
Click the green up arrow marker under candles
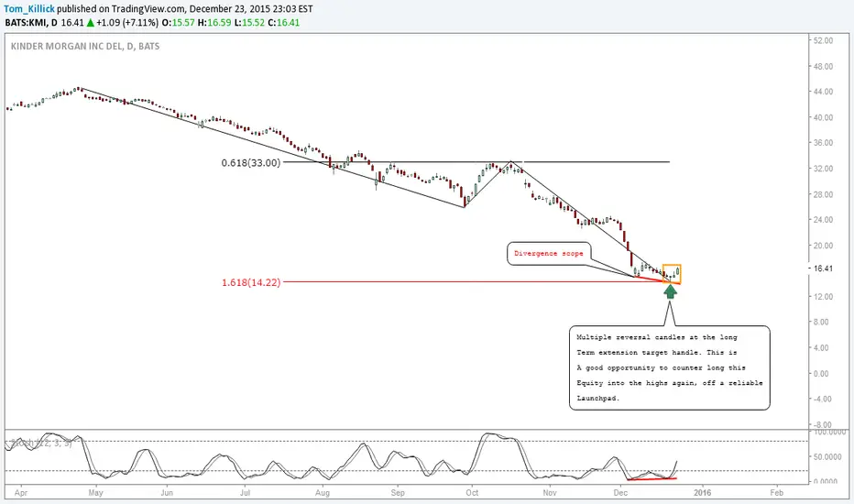(670, 291)
